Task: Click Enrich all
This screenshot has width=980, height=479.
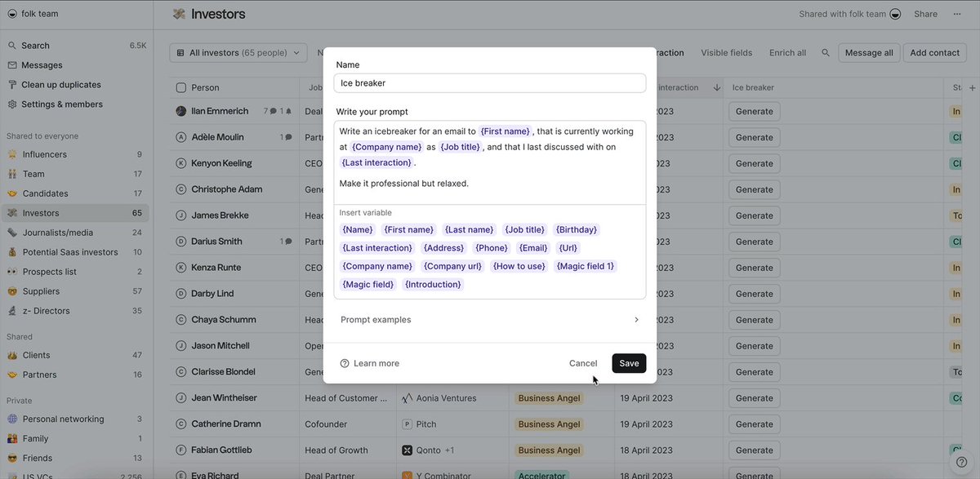Action: pos(787,53)
